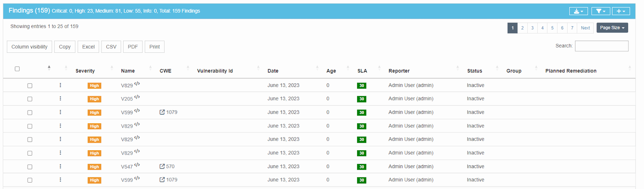Click into the Search input field
This screenshot has width=644, height=189.
[601, 46]
